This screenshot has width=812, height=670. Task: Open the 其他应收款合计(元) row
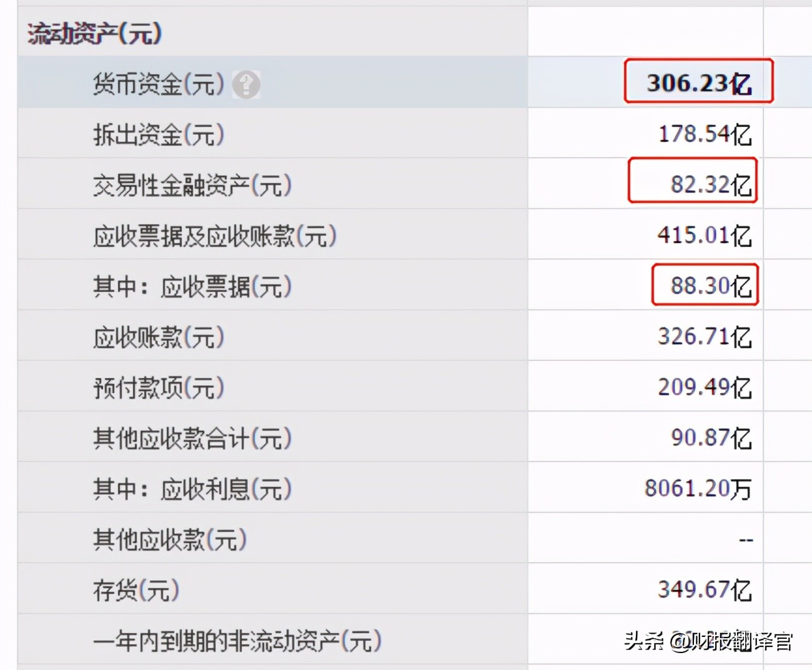tap(192, 438)
